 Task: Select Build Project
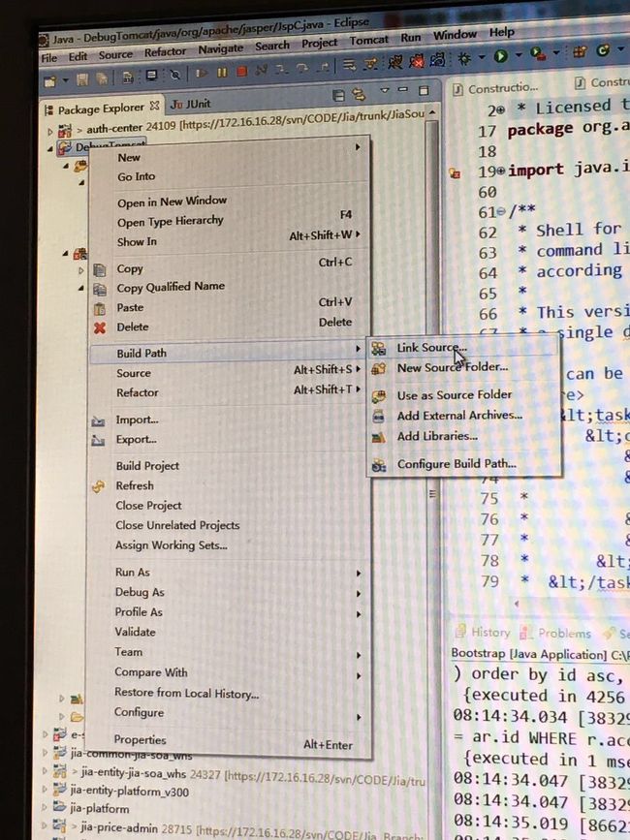point(230,466)
